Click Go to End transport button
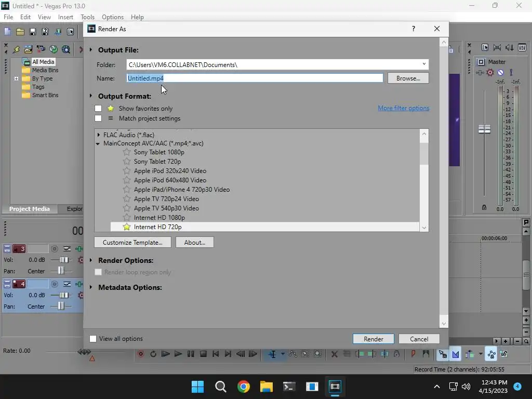 (x=228, y=354)
